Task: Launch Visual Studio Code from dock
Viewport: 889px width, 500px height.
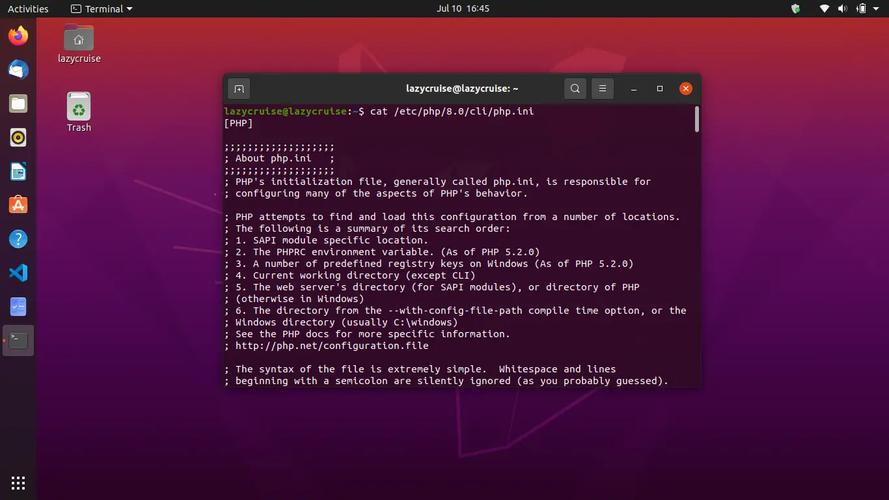Action: [x=18, y=273]
